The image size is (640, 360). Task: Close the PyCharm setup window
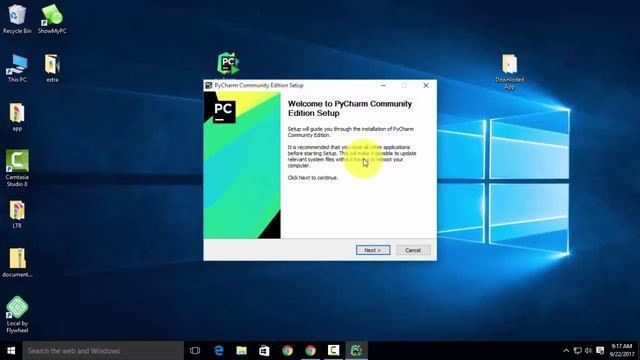coord(426,85)
